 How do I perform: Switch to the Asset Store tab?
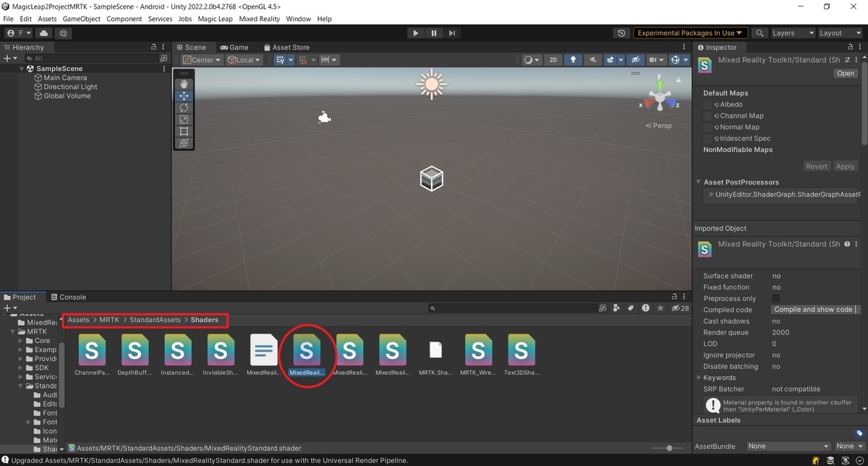pyautogui.click(x=286, y=47)
